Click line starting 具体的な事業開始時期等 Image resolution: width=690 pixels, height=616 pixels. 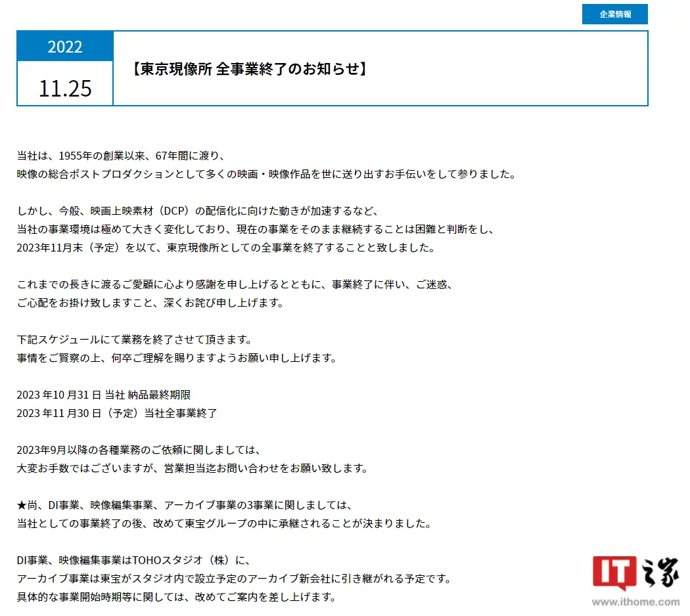point(177,598)
